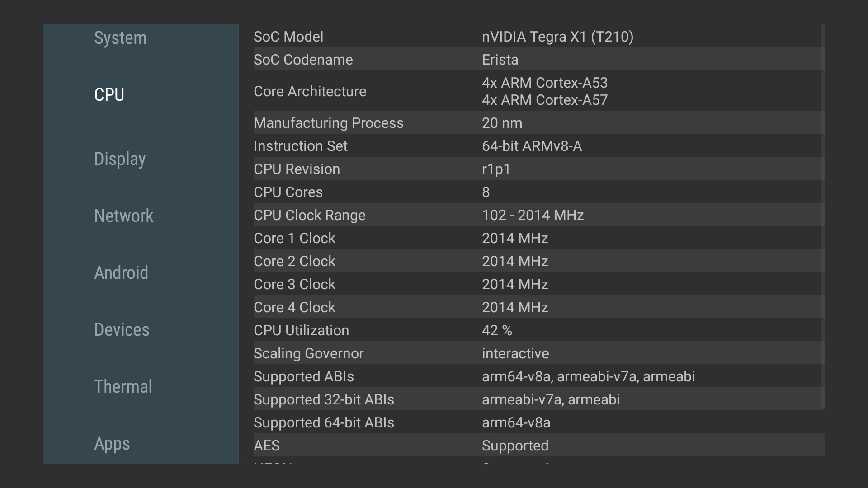Image resolution: width=868 pixels, height=488 pixels.
Task: Select the CPU Utilization row
Action: point(538,330)
